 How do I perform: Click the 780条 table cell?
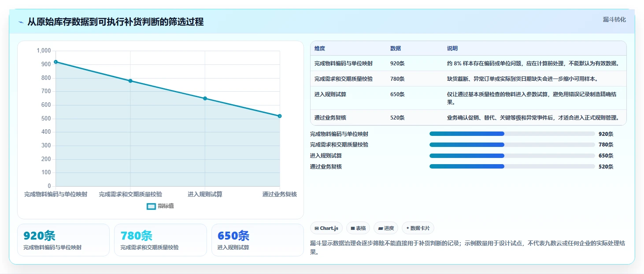pyautogui.click(x=397, y=79)
